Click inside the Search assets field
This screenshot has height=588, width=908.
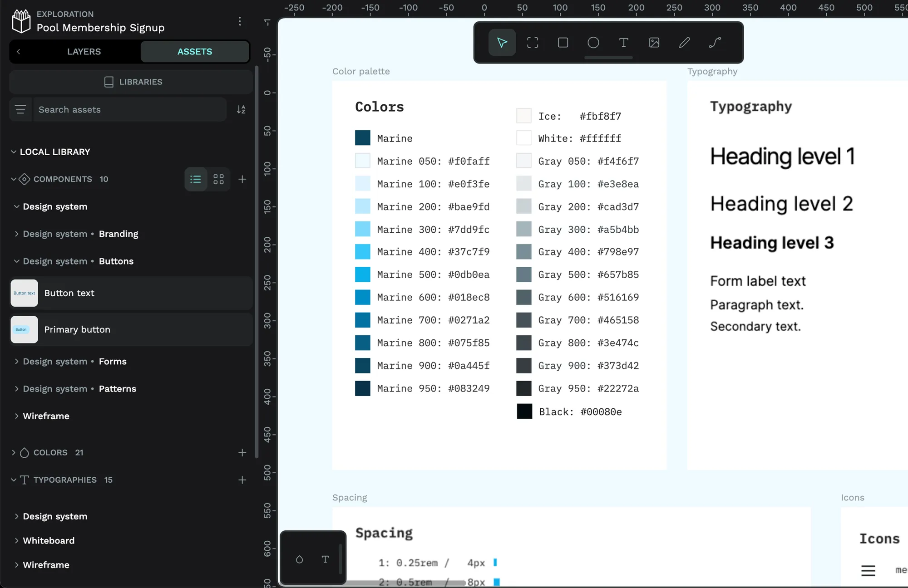click(129, 109)
